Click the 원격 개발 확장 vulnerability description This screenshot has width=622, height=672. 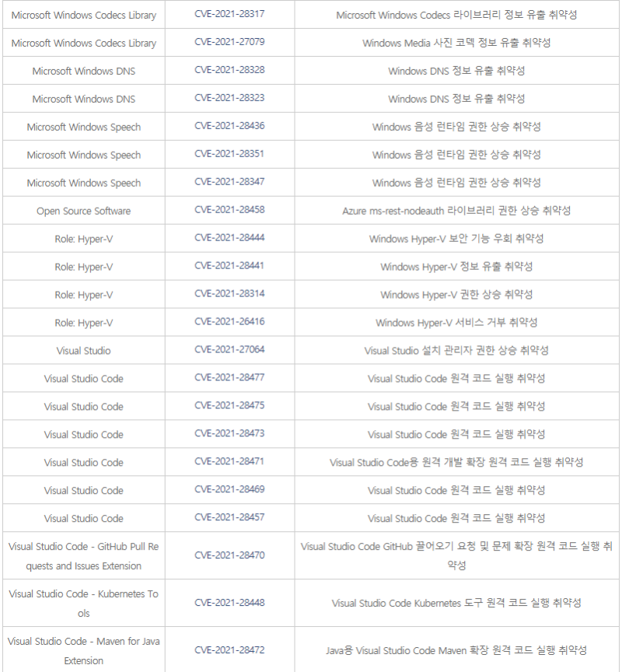(x=456, y=463)
